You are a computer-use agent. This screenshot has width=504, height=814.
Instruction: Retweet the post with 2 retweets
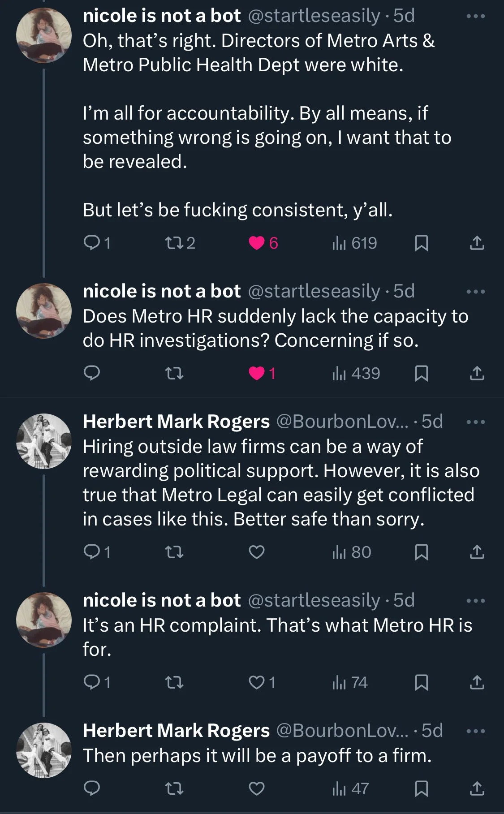pyautogui.click(x=174, y=243)
